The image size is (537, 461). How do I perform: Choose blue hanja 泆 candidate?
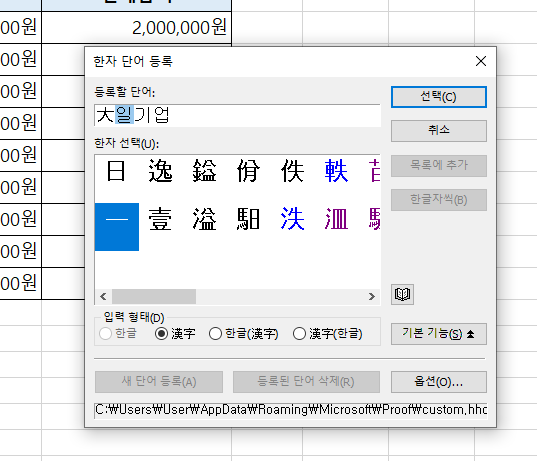292,219
